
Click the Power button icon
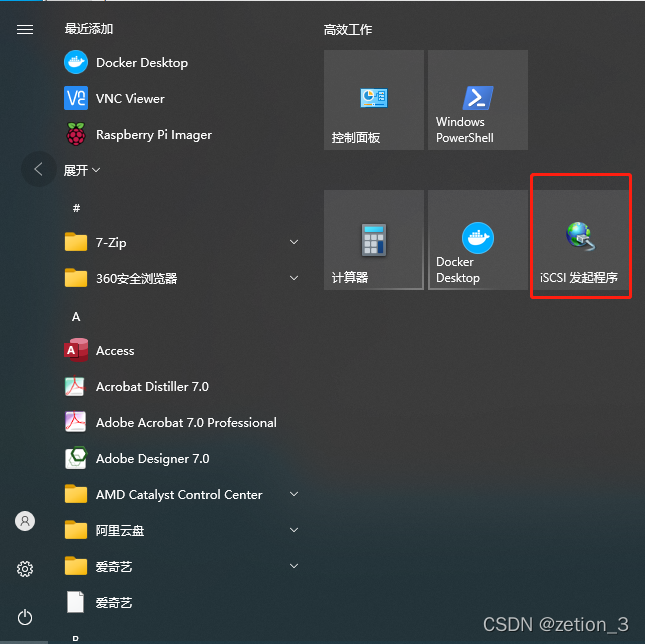25,617
